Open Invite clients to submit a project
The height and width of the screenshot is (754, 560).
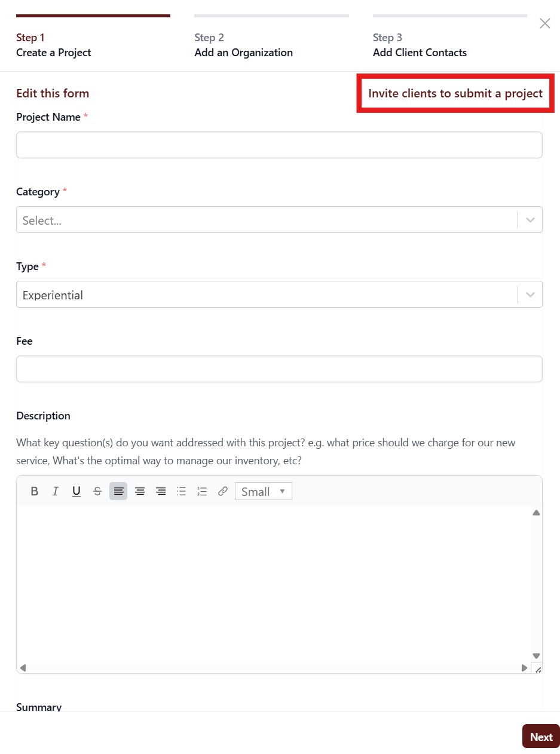(455, 93)
